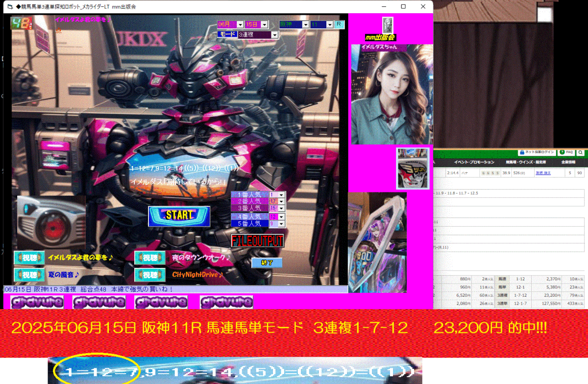
Task: Click the イメルダスよ君の夢を♪ heading at the top
Action: coord(82,19)
